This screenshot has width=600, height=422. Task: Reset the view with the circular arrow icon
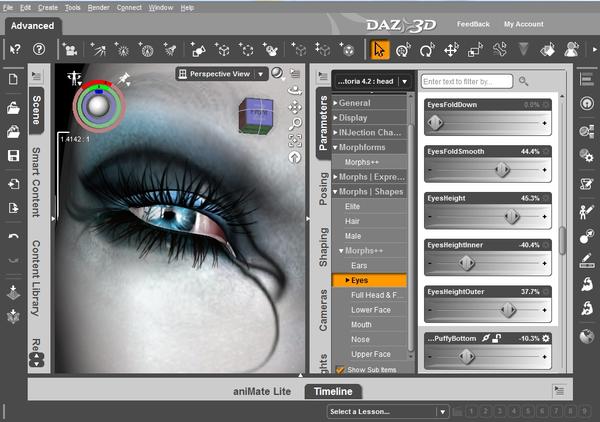pyautogui.click(x=295, y=157)
